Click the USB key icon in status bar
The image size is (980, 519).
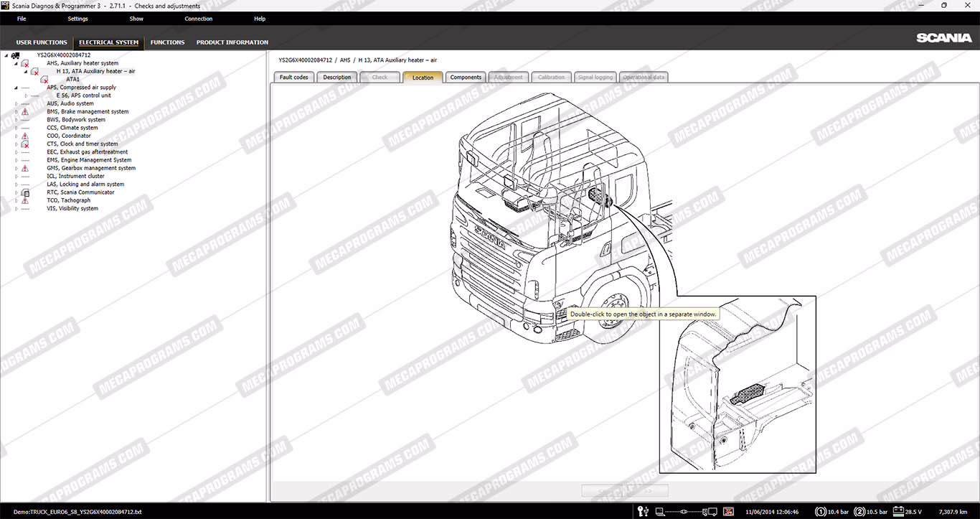tap(643, 511)
